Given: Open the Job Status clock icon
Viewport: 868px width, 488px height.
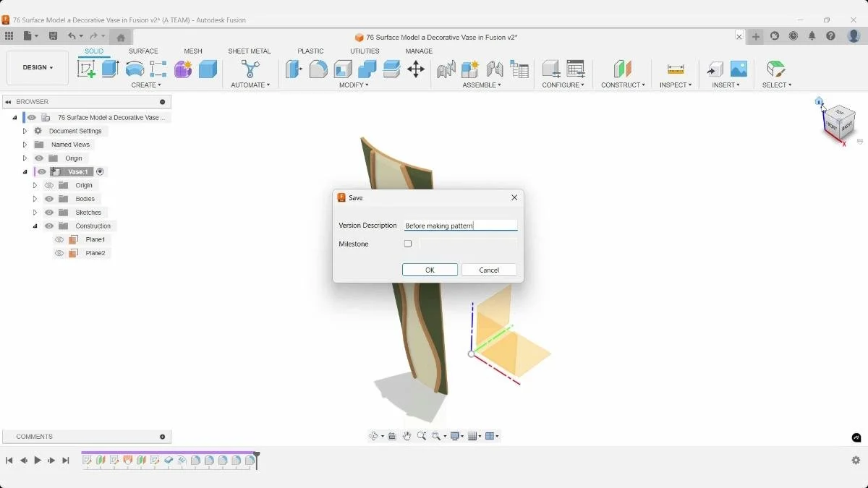Looking at the screenshot, I should (793, 36).
